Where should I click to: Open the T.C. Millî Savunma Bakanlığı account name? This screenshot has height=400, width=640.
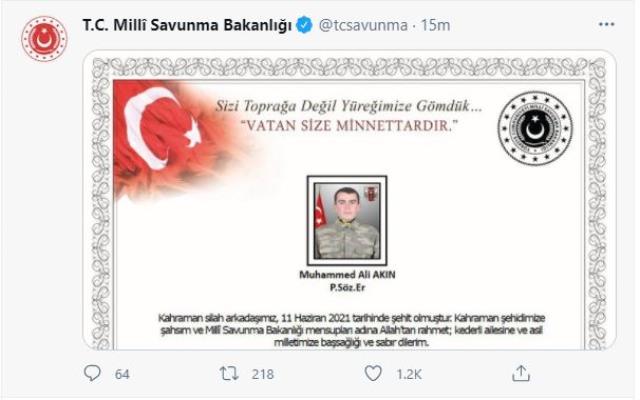coord(187,25)
